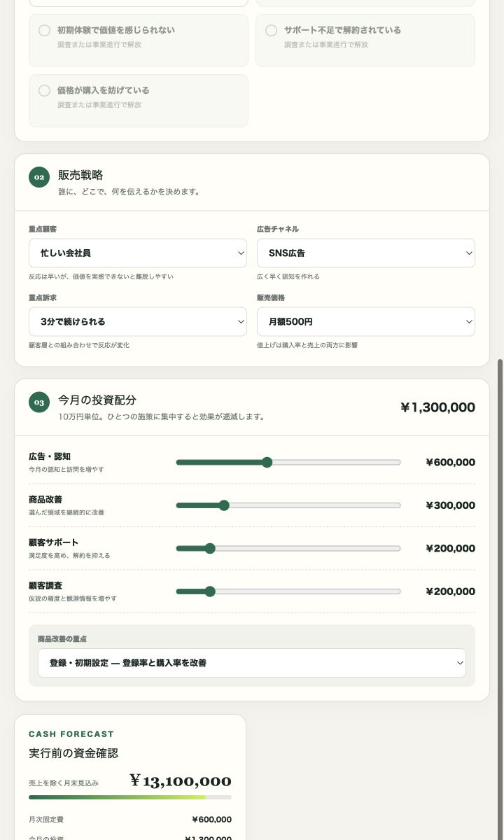Image resolution: width=504 pixels, height=840 pixels.
Task: Click the 02 step badge for 販売戦略
Action: (39, 177)
